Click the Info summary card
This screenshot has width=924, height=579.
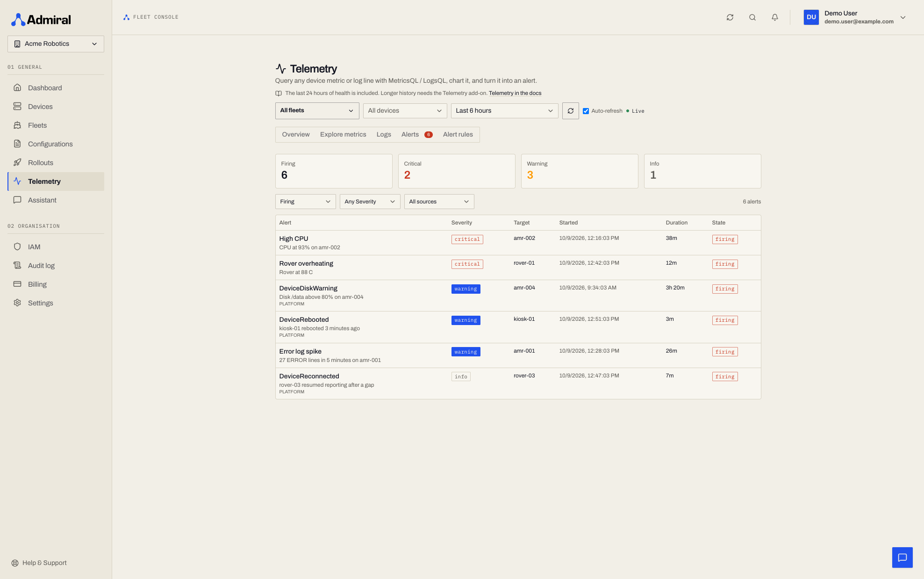[x=702, y=171]
